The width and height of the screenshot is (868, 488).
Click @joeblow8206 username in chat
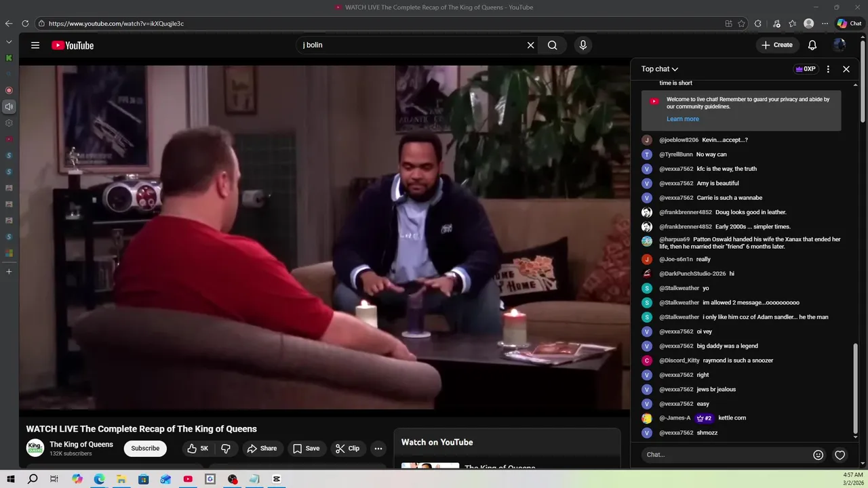(x=679, y=140)
